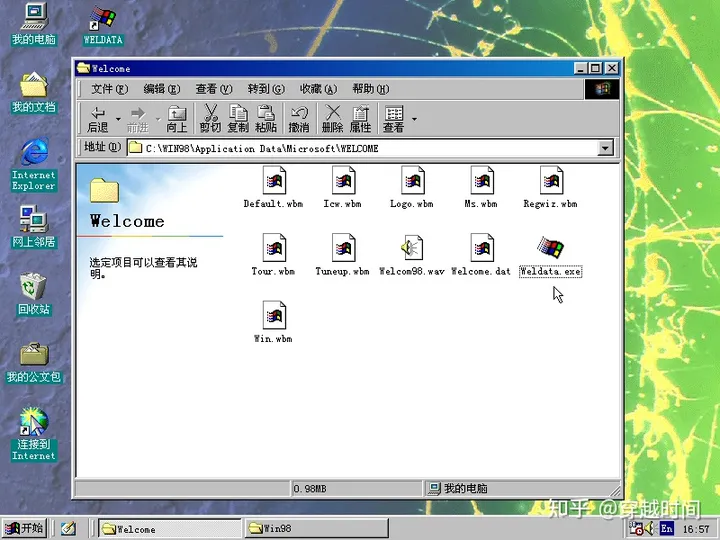This screenshot has height=540, width=720.
Task: Click the Welcome window title bar folder icon
Action: click(83, 68)
